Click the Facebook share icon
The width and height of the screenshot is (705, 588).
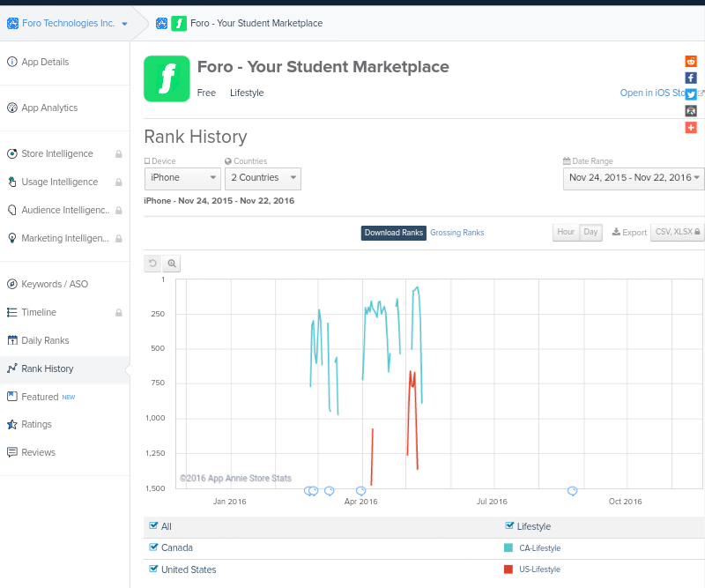click(x=691, y=78)
